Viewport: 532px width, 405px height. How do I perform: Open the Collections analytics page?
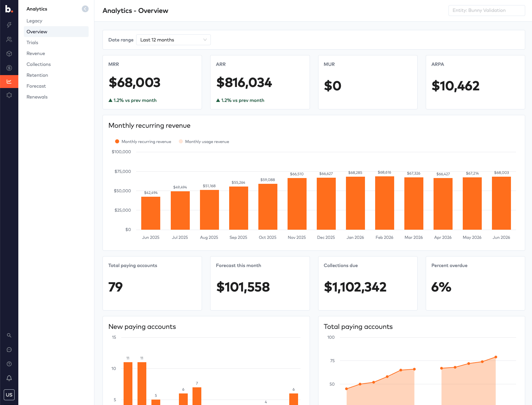[39, 64]
